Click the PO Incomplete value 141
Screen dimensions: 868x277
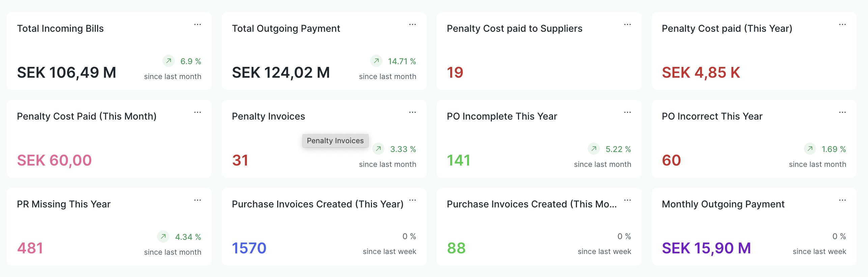coord(458,160)
